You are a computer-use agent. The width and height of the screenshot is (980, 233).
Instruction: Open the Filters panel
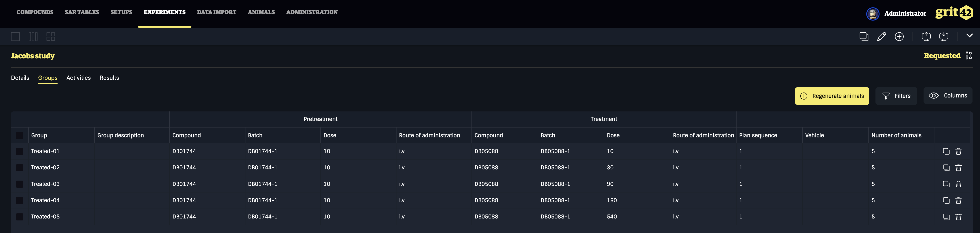(x=896, y=96)
